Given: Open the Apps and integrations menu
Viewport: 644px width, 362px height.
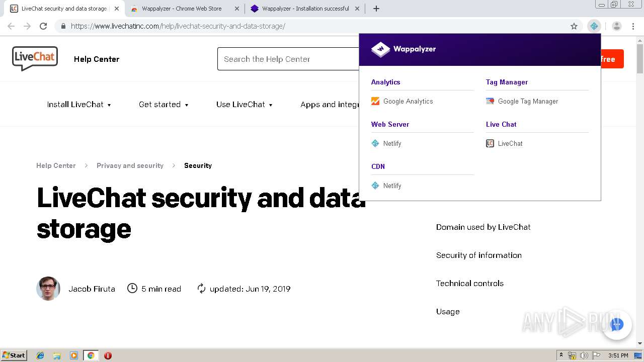Looking at the screenshot, I should [x=330, y=105].
